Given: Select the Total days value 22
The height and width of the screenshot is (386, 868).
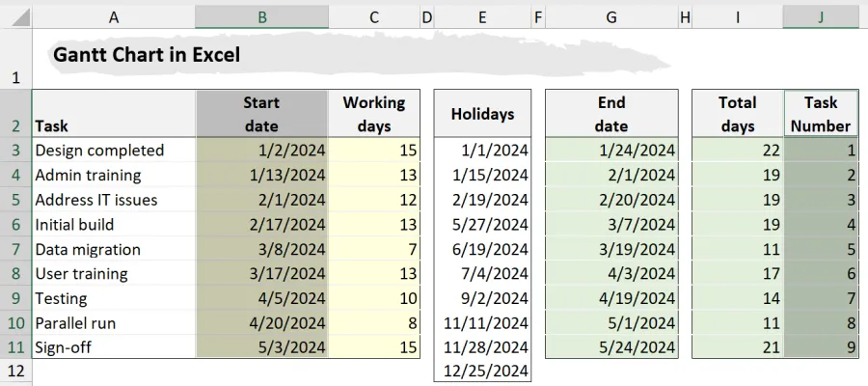Looking at the screenshot, I should point(738,151).
